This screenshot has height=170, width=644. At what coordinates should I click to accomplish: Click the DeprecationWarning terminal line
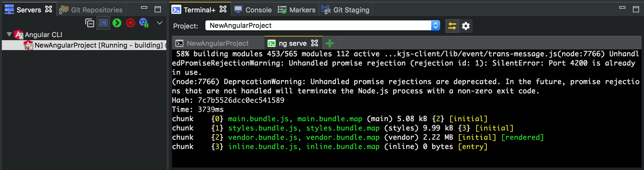406,82
